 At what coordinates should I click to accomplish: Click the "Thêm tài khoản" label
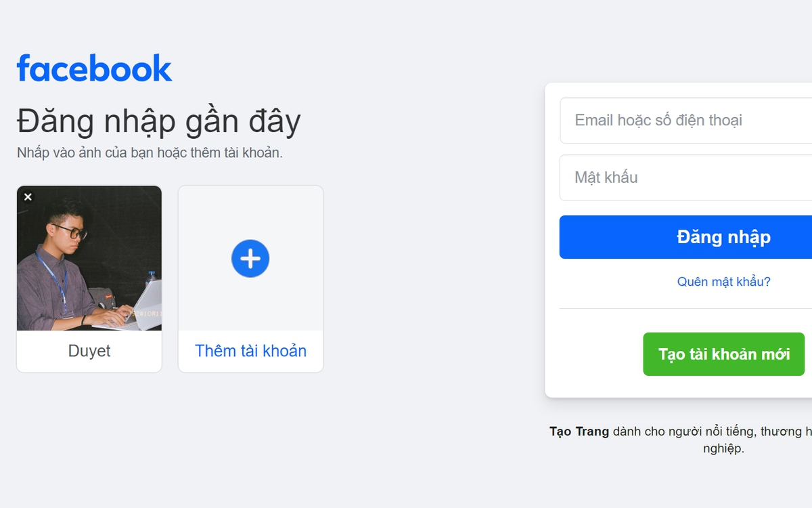(250, 351)
